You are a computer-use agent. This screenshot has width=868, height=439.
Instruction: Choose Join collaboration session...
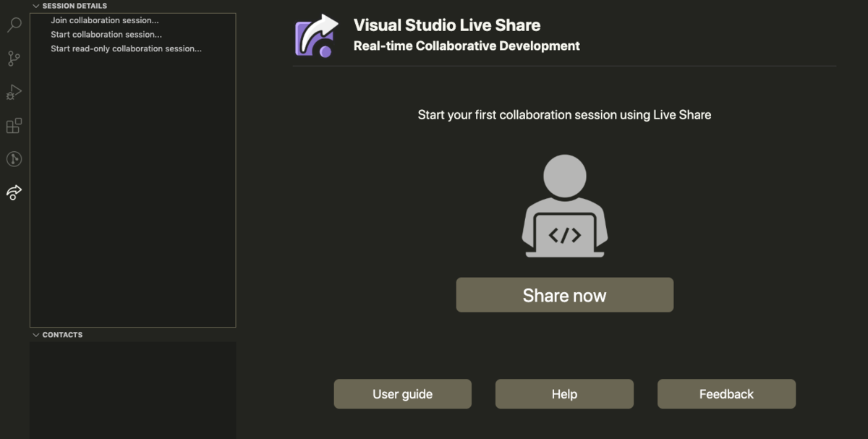pyautogui.click(x=105, y=20)
